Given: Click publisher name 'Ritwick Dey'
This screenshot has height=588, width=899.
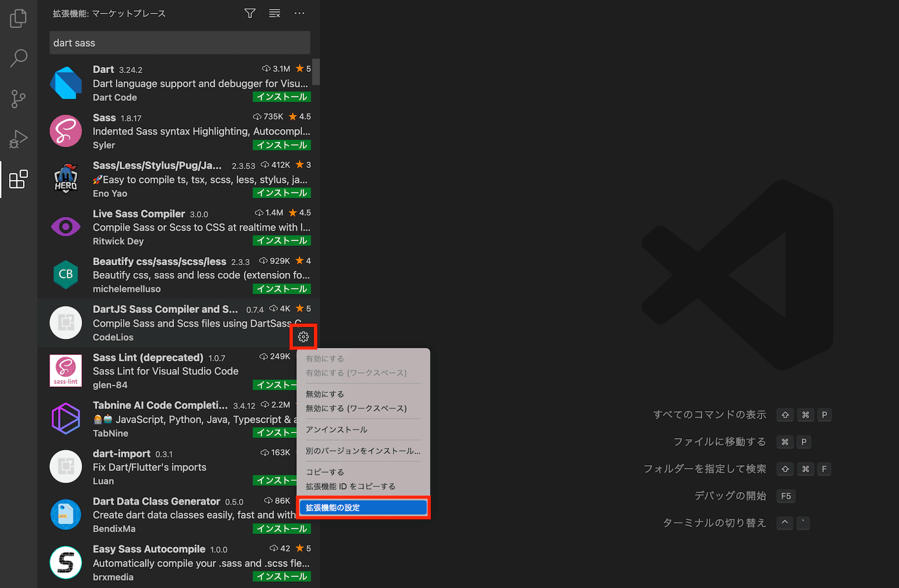Looking at the screenshot, I should click(x=118, y=241).
